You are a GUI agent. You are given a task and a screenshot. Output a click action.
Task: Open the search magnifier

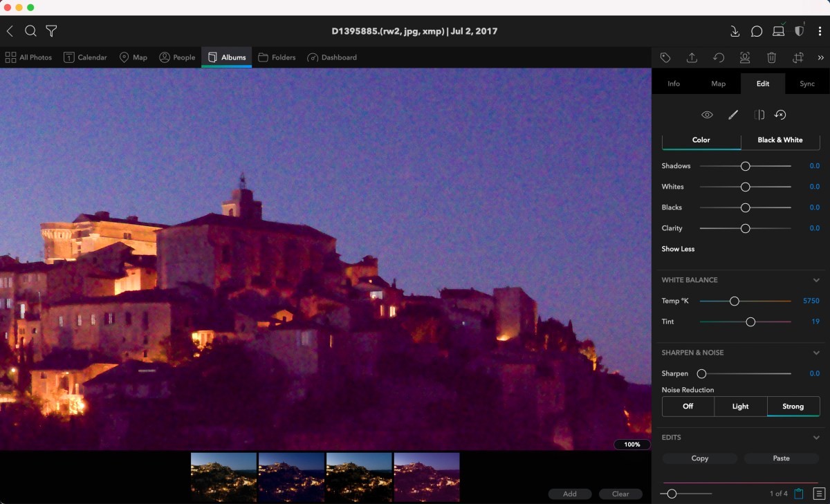(30, 31)
